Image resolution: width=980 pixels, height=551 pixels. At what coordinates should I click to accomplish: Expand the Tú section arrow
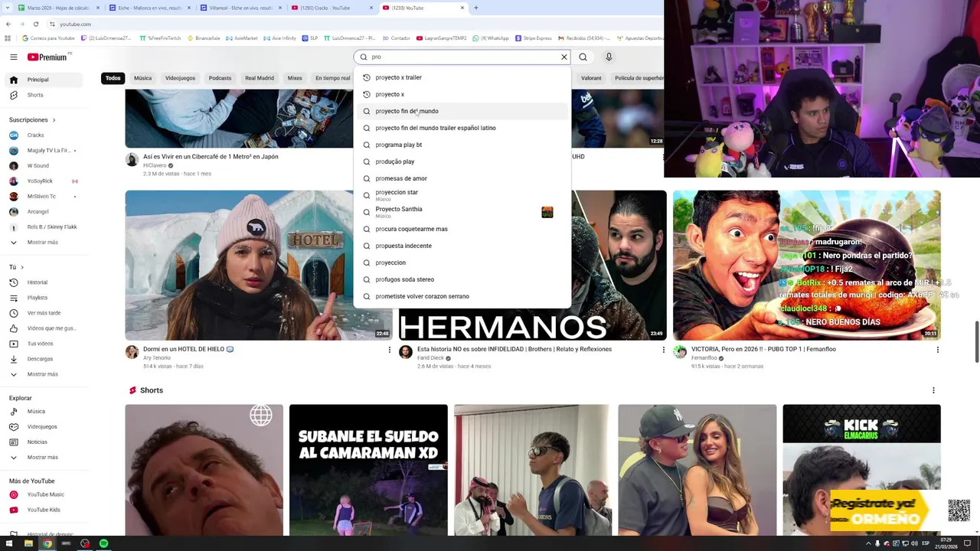pos(21,267)
